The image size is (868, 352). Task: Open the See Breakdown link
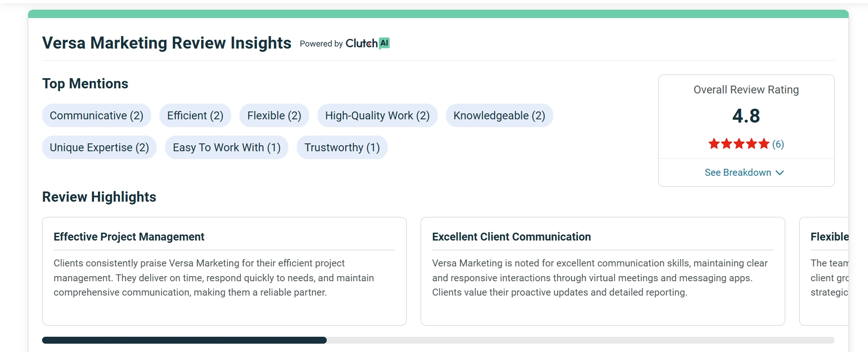(x=738, y=173)
